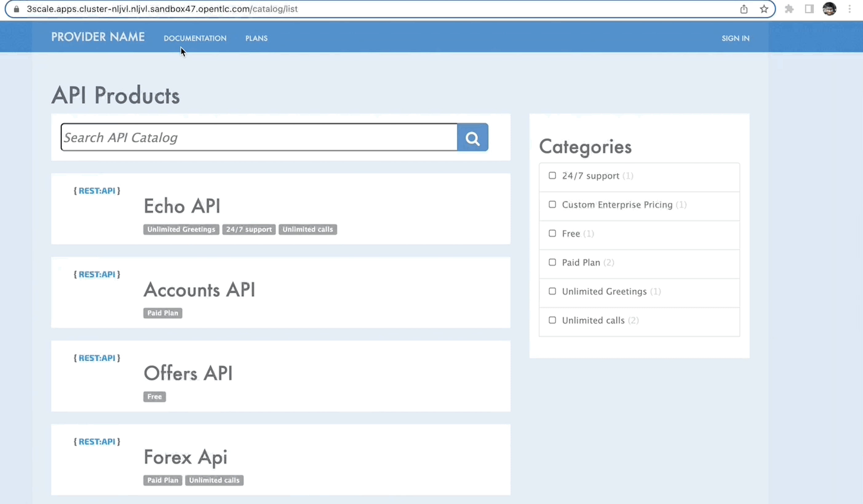Click SIGN IN
Viewport: 863px width, 504px height.
(736, 38)
